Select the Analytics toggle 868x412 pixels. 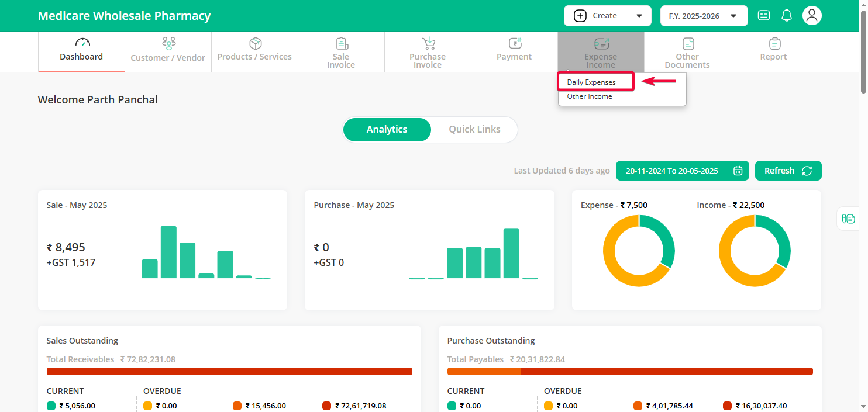click(x=387, y=130)
